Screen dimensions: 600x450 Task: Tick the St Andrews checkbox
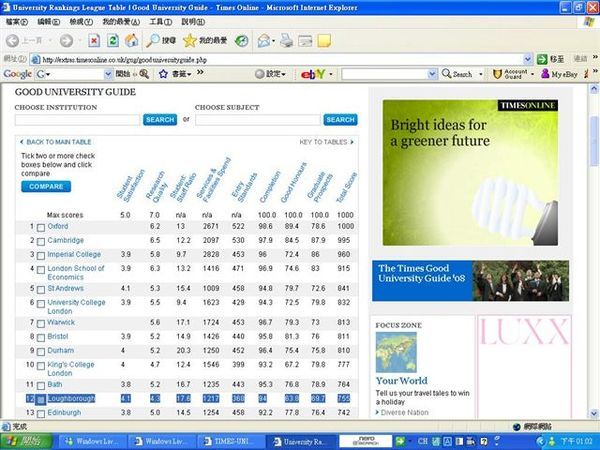point(41,290)
